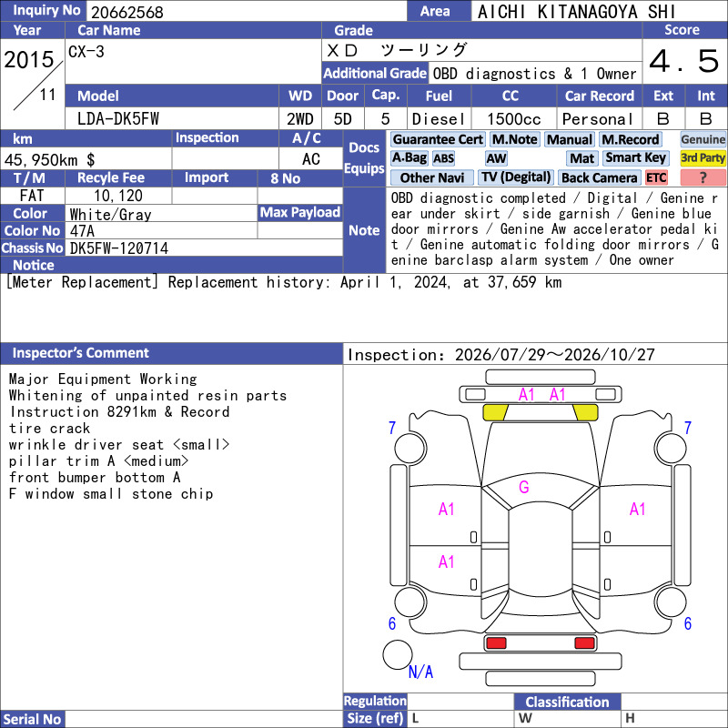Click inquiry number 20662568
The height and width of the screenshot is (728, 728).
pyautogui.click(x=126, y=12)
